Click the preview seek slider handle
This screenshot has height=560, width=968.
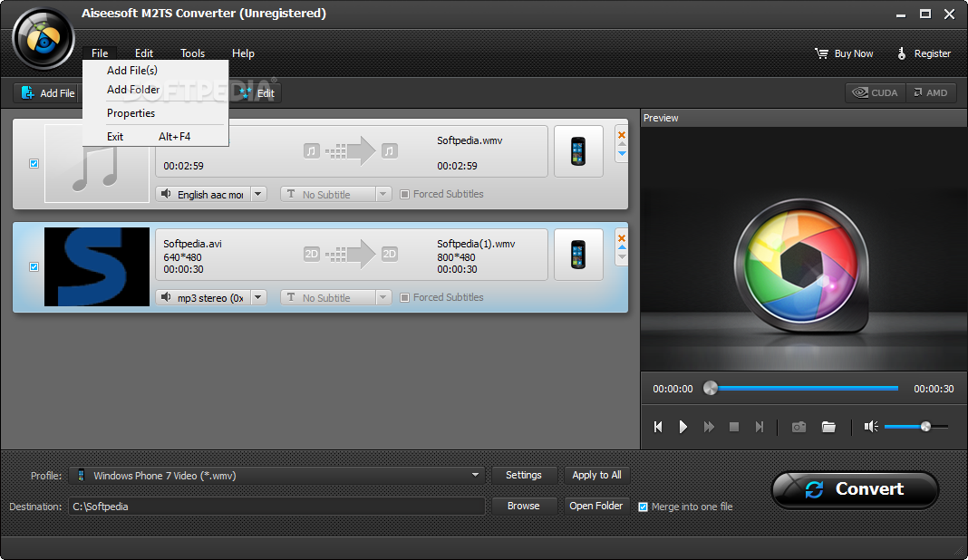[x=711, y=388]
